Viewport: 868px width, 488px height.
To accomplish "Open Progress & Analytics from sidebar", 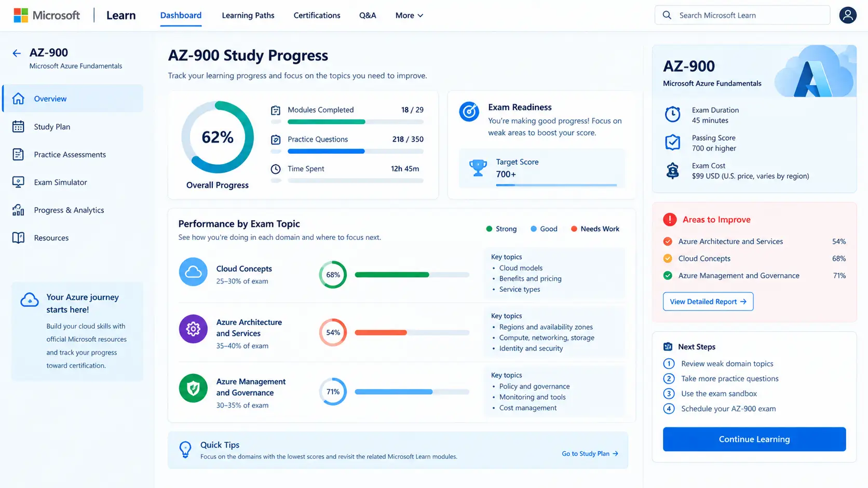I will [x=73, y=210].
